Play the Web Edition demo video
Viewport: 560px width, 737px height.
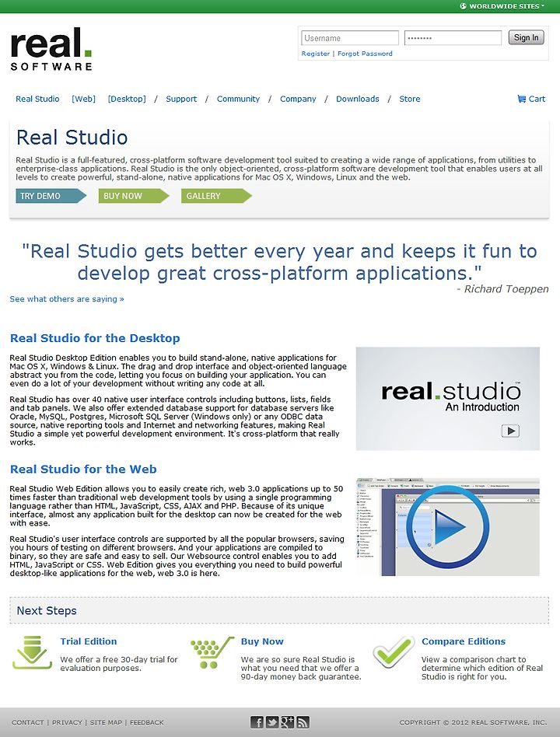pos(448,527)
